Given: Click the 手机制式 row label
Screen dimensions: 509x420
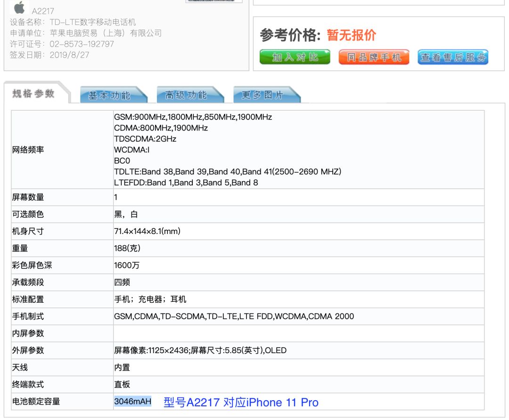Looking at the screenshot, I should (x=28, y=316).
